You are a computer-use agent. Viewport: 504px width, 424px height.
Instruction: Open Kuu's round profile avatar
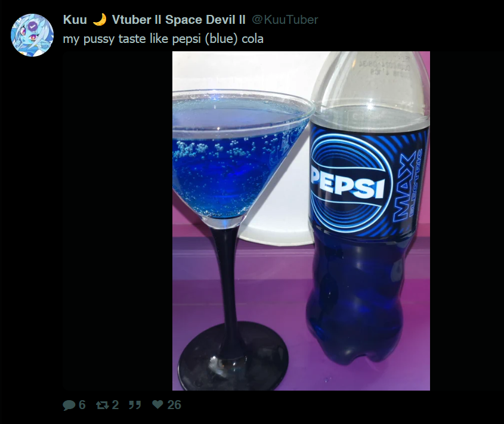pos(32,35)
